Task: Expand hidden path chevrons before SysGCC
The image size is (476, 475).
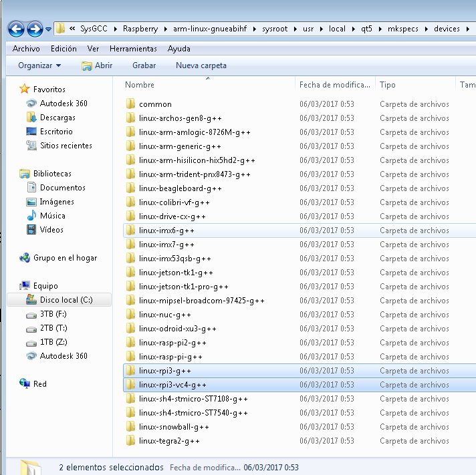Action: (72, 29)
